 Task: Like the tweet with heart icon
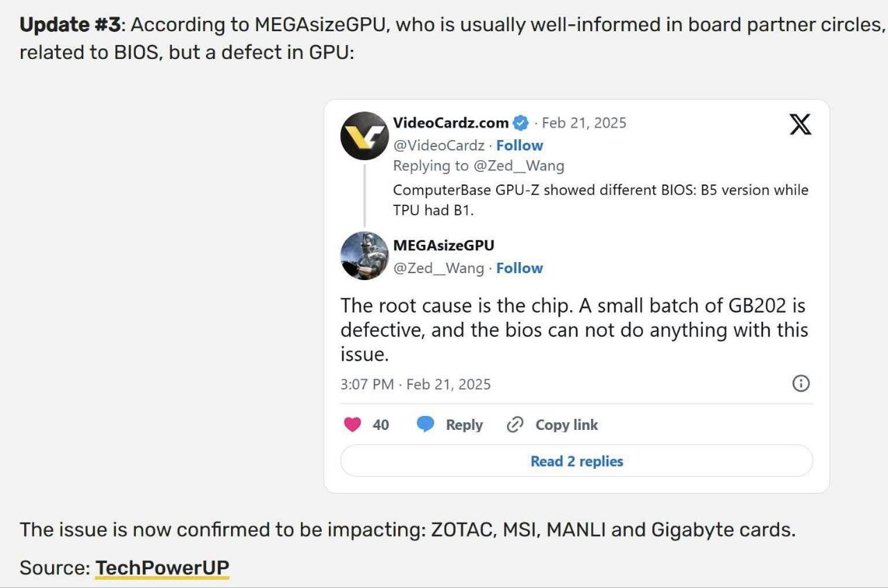coord(352,424)
